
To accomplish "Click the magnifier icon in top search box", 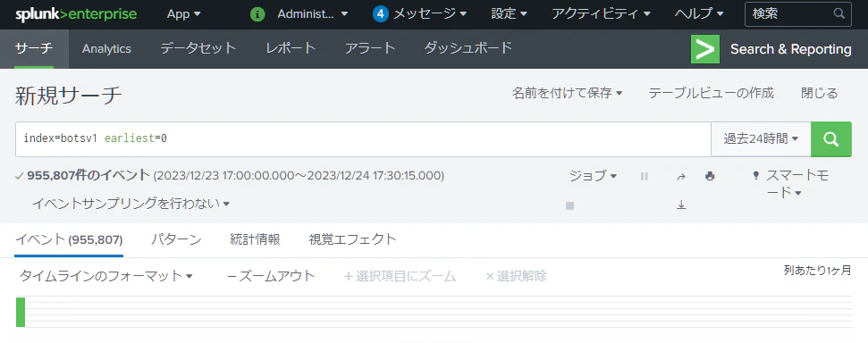I will [x=839, y=13].
